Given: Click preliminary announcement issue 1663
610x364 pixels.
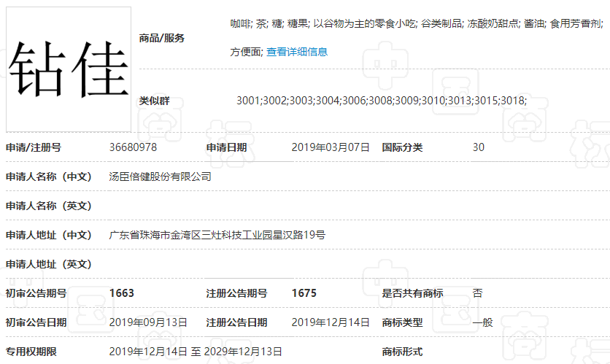Looking at the screenshot, I should click(122, 293).
